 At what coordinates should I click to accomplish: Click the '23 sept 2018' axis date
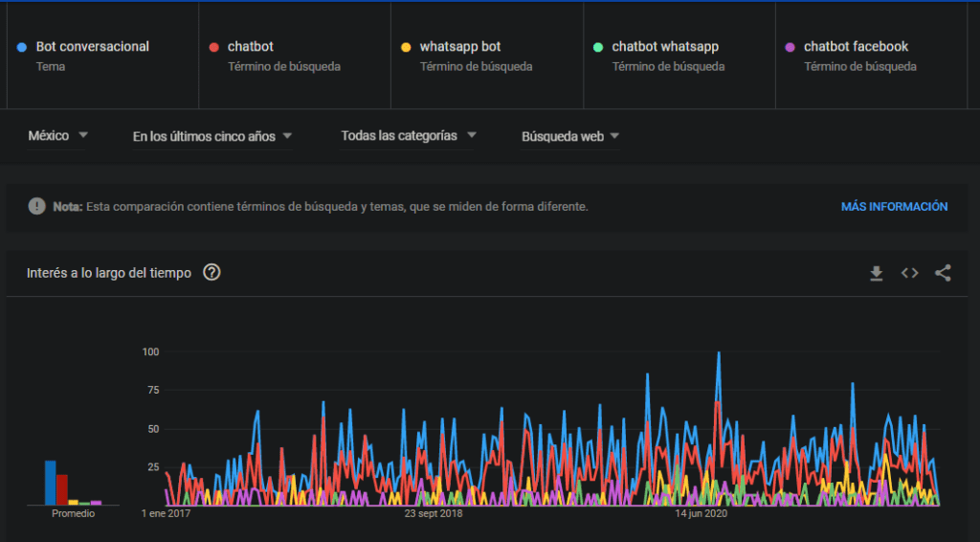point(434,513)
